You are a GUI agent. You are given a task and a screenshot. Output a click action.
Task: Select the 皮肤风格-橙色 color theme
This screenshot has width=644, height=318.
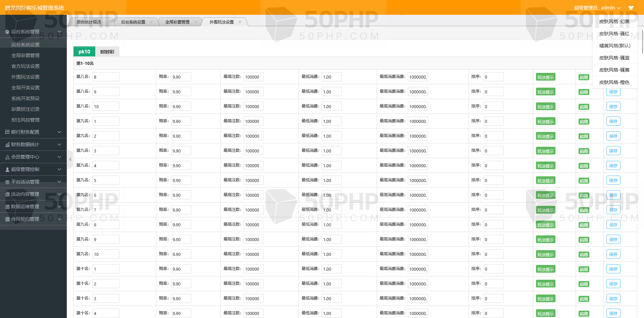pos(614,82)
